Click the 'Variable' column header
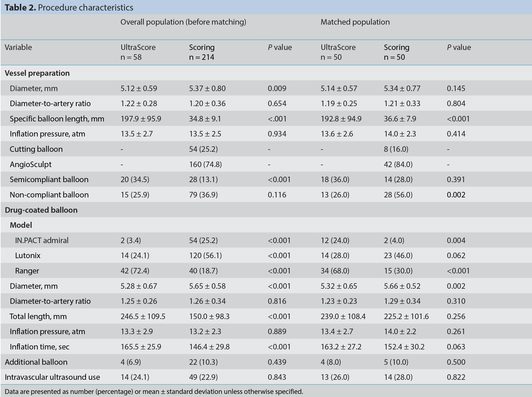The height and width of the screenshot is (397, 532). click(18, 47)
